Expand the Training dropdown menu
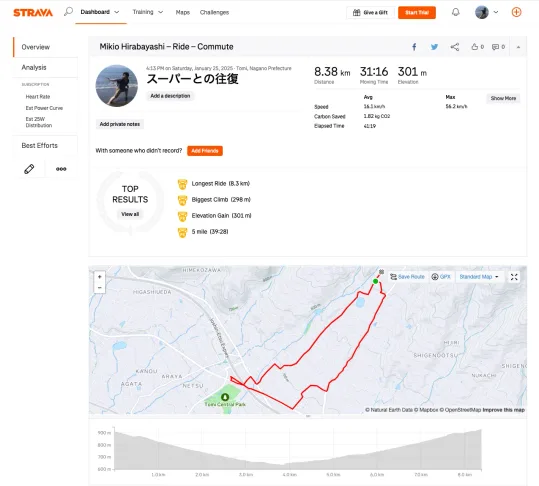The height and width of the screenshot is (486, 539). (148, 12)
